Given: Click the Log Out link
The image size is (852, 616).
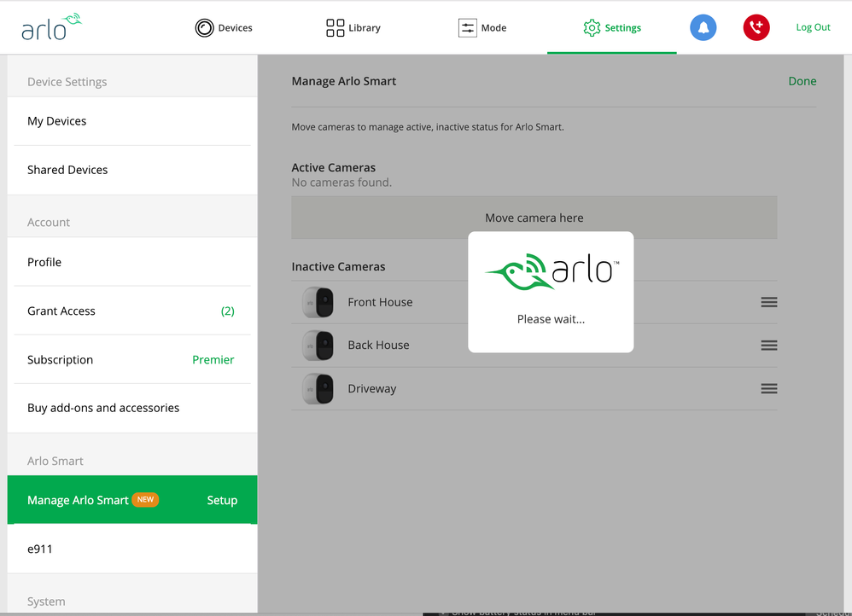Looking at the screenshot, I should pyautogui.click(x=813, y=27).
